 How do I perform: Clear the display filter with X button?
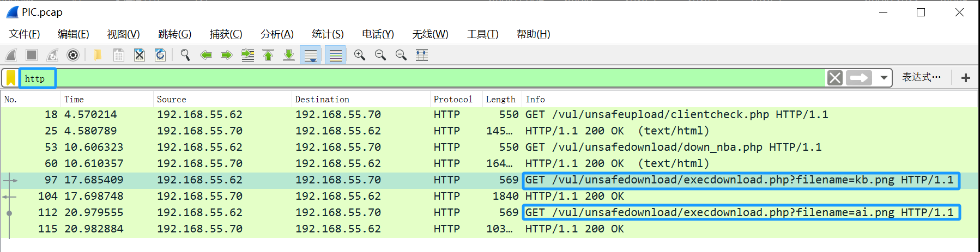[835, 78]
